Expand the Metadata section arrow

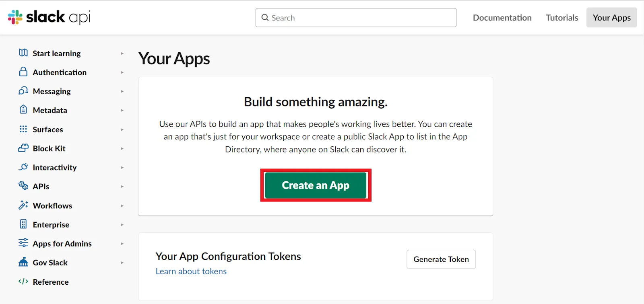(122, 110)
